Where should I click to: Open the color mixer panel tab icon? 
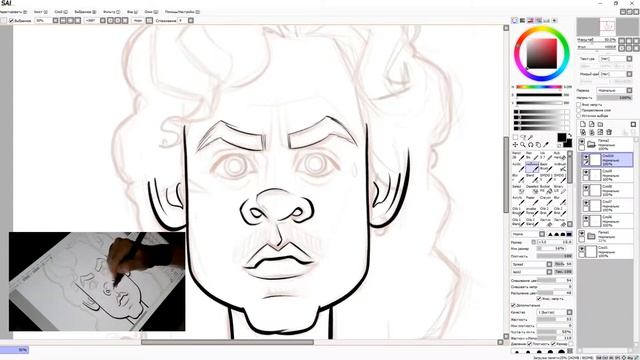tap(538, 20)
